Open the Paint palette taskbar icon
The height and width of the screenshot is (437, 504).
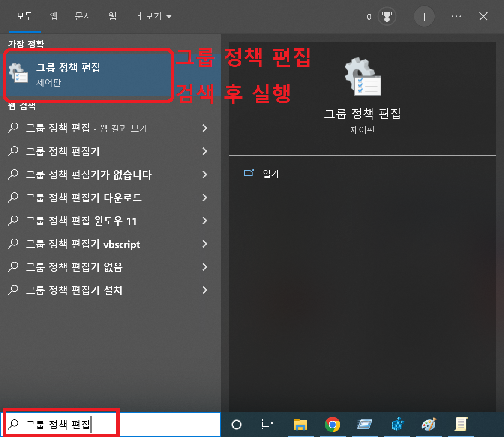coord(429,425)
